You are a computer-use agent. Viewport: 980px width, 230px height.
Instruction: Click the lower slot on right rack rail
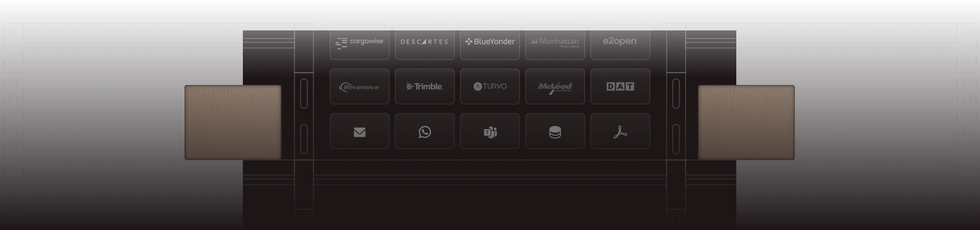coord(676,139)
